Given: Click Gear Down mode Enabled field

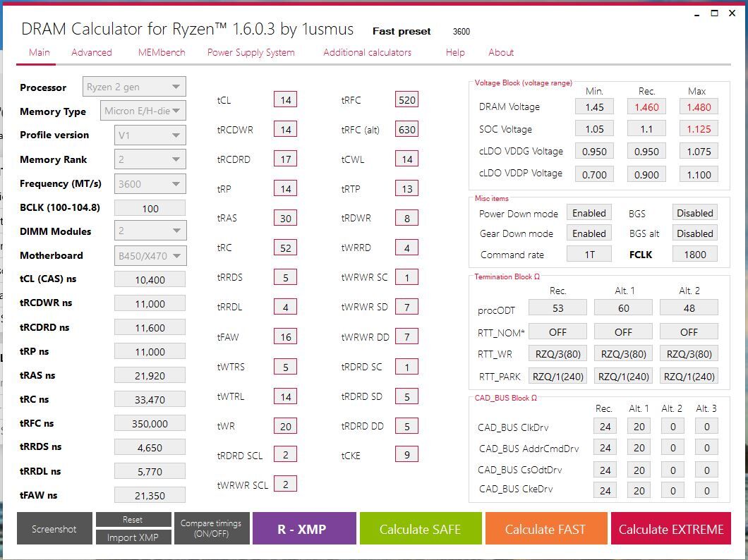Looking at the screenshot, I should click(x=589, y=233).
